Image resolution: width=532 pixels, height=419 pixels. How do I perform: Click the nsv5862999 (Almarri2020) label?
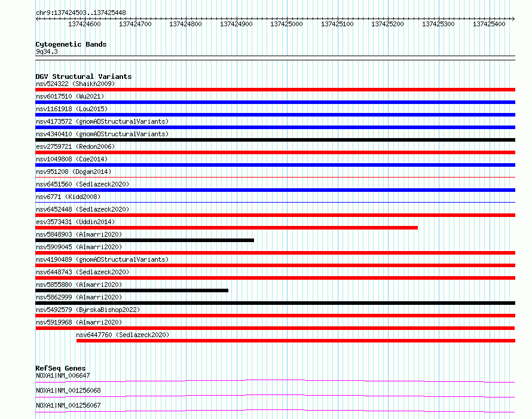click(x=79, y=297)
